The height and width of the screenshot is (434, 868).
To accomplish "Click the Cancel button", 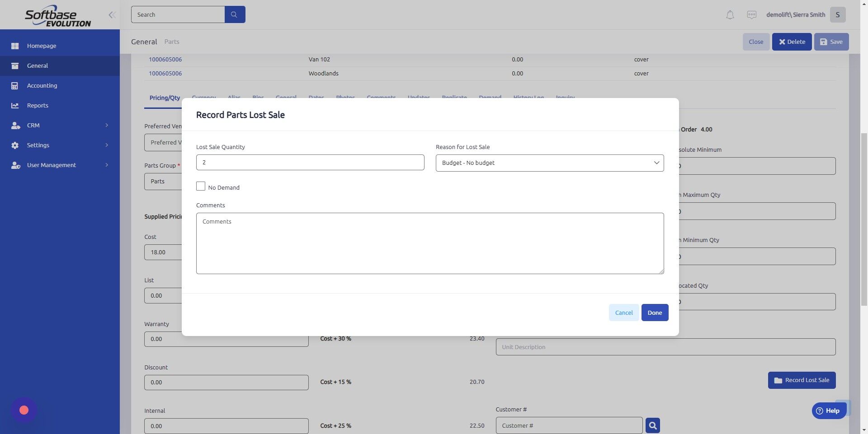I will 624,312.
